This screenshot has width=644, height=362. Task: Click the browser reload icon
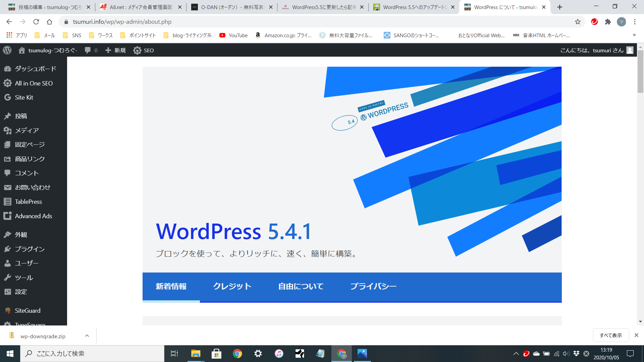pos(36,22)
